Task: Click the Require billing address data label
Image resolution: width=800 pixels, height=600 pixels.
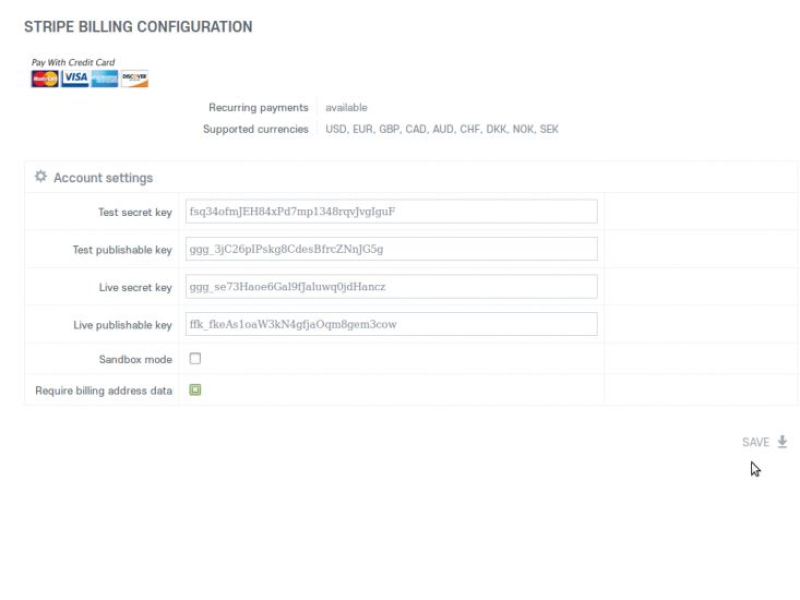Action: [104, 391]
